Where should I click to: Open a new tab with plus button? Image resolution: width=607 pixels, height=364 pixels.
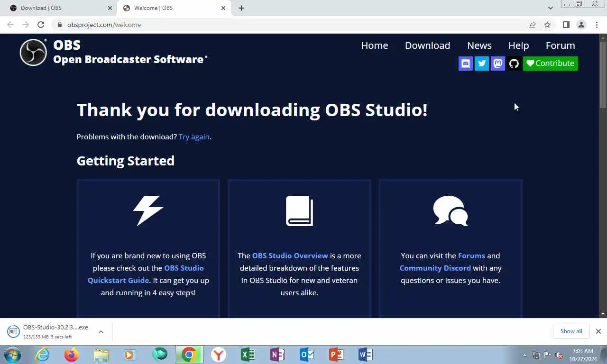point(241,8)
